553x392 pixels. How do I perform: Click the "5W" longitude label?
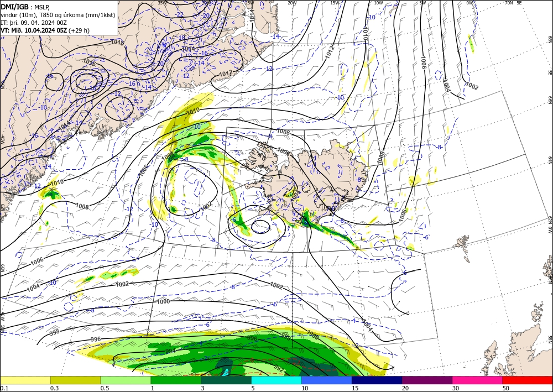[x=422, y=3]
